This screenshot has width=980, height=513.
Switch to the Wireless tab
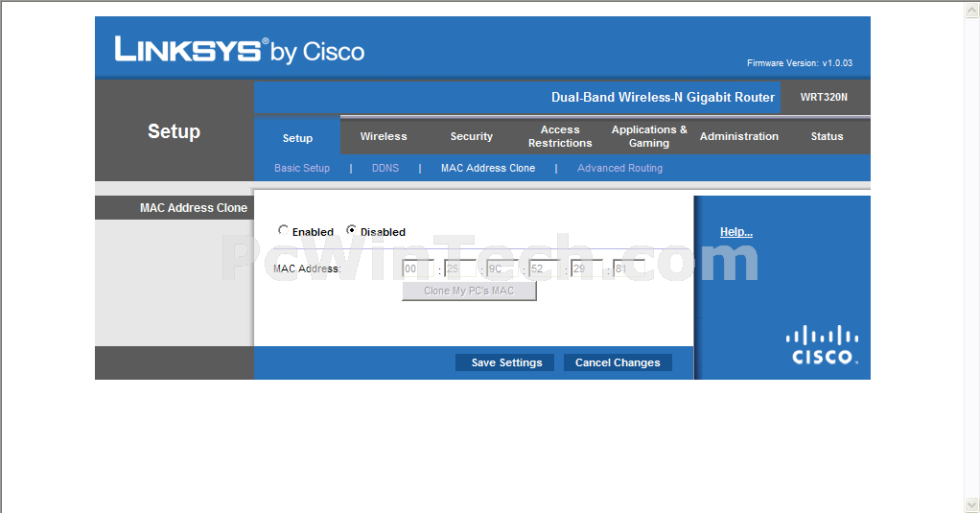384,136
